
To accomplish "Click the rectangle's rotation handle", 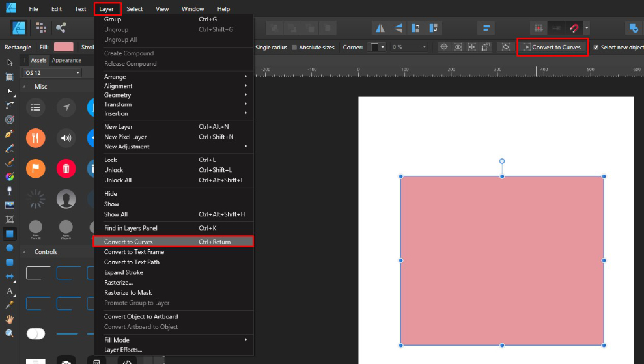I will click(x=502, y=161).
